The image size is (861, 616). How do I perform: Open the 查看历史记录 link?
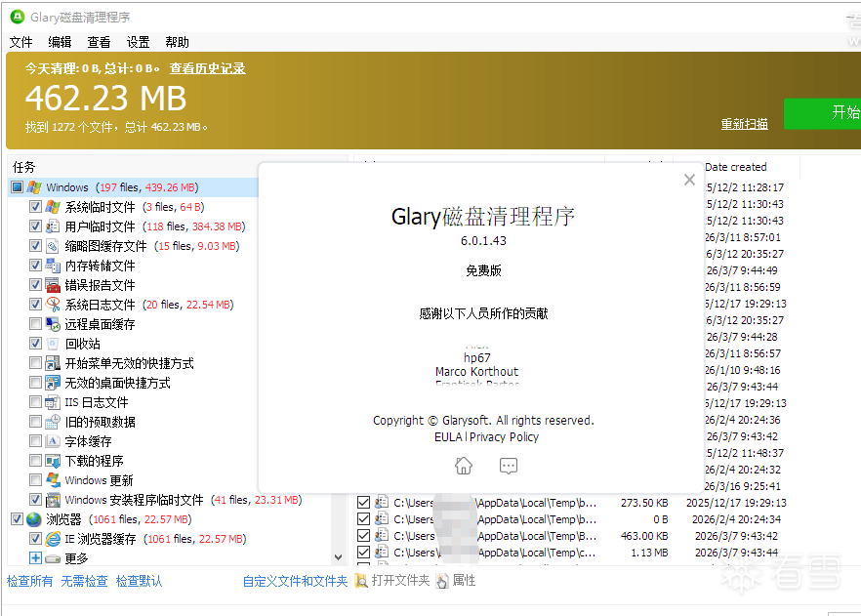(x=208, y=68)
